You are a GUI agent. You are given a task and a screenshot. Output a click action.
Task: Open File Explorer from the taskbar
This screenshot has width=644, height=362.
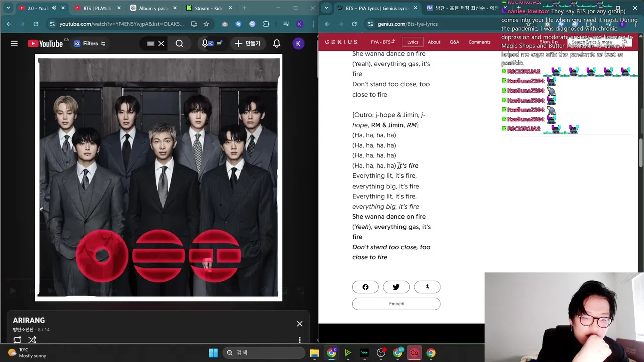tap(314, 353)
